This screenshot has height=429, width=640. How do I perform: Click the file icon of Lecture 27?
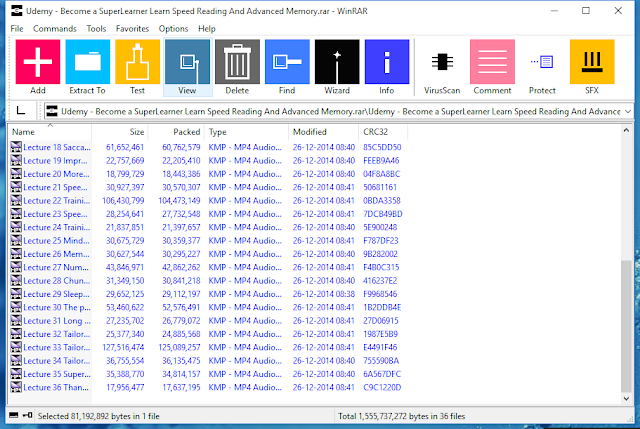coord(16,267)
